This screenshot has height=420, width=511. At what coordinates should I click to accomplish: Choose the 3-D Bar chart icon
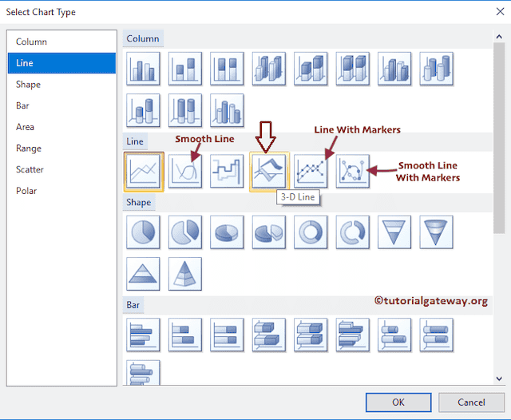(x=269, y=335)
